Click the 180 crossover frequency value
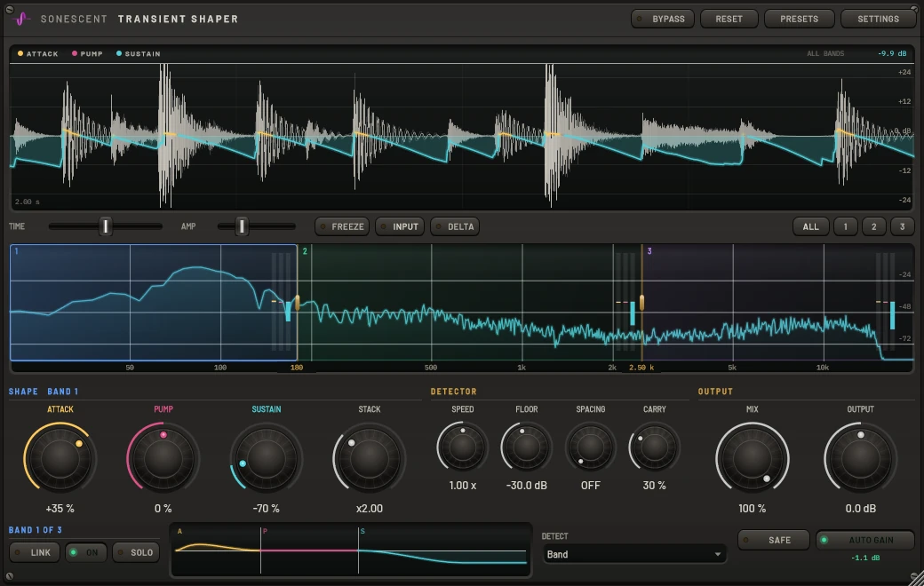The image size is (924, 586). [297, 368]
